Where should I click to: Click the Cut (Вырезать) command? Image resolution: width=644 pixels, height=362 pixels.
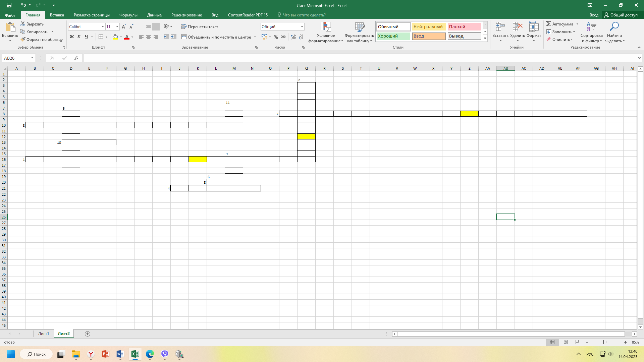(32, 24)
